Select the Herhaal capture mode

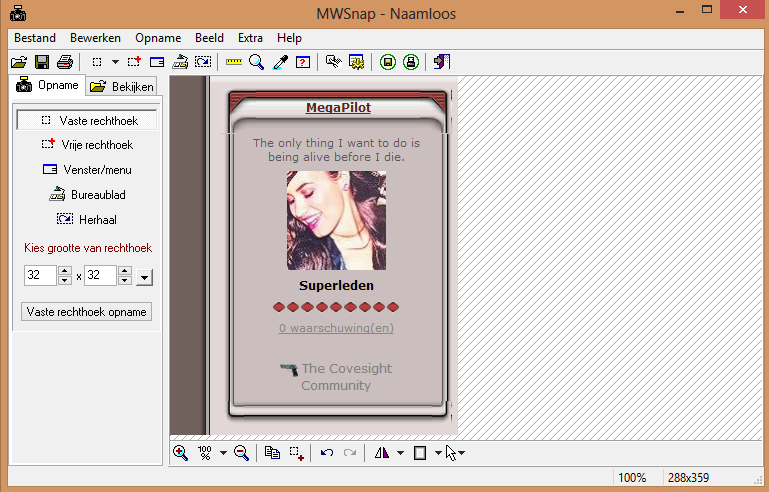pyautogui.click(x=87, y=219)
